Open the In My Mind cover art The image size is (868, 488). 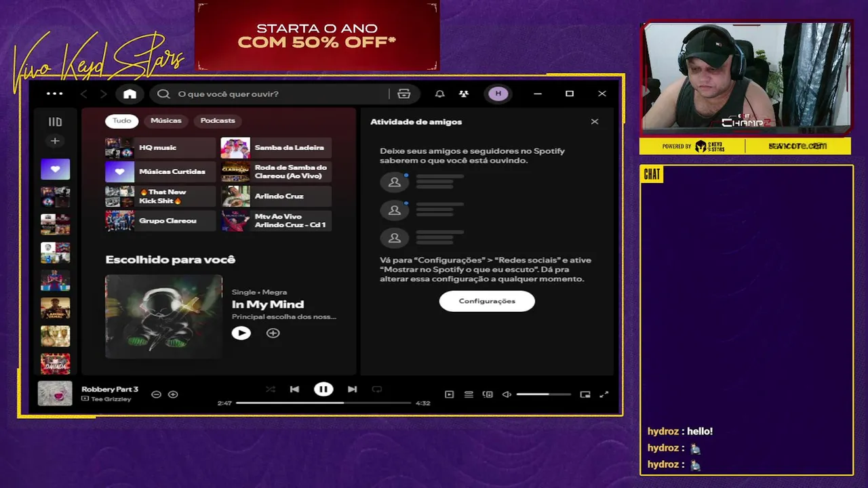click(x=163, y=316)
